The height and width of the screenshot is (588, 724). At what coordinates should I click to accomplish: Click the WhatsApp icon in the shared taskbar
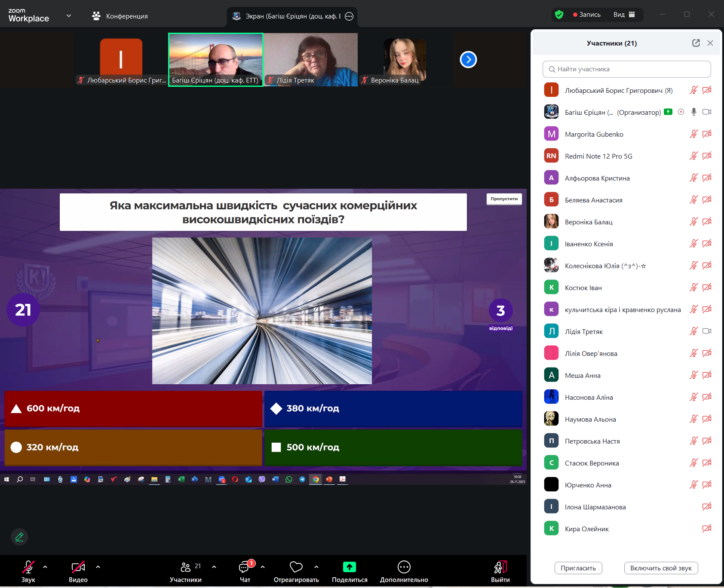click(x=289, y=479)
